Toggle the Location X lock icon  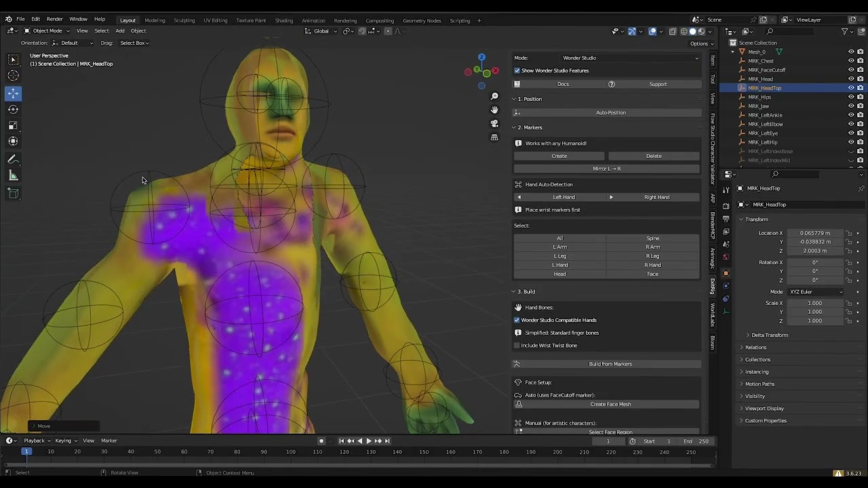848,233
